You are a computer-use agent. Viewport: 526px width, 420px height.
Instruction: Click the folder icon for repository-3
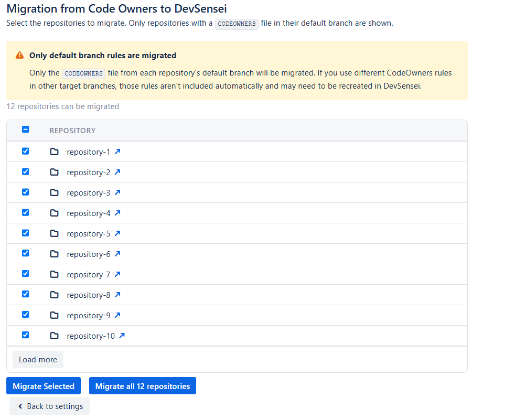click(55, 193)
